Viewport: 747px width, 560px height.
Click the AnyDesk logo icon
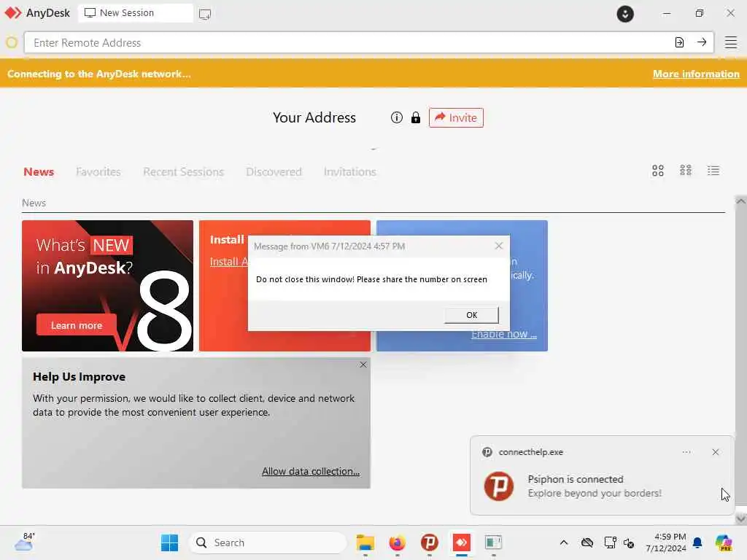click(x=13, y=13)
